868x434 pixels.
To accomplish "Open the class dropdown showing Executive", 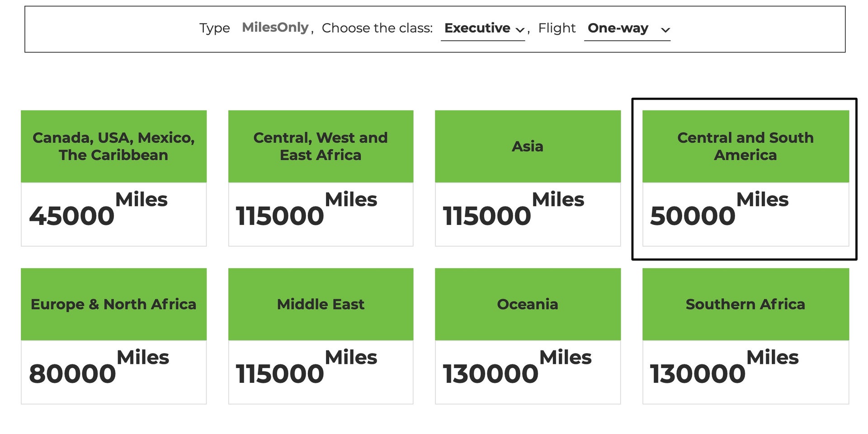I will pos(482,28).
